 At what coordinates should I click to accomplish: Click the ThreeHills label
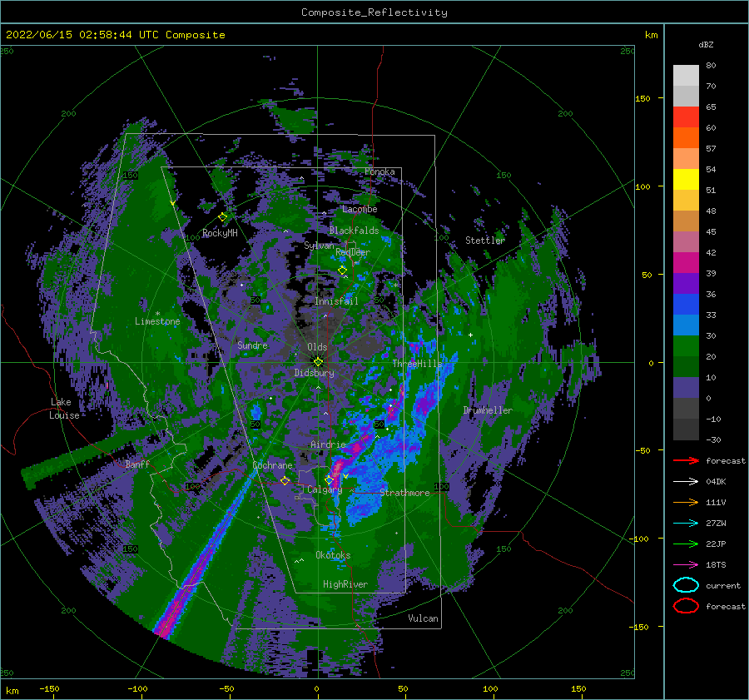tap(417, 364)
